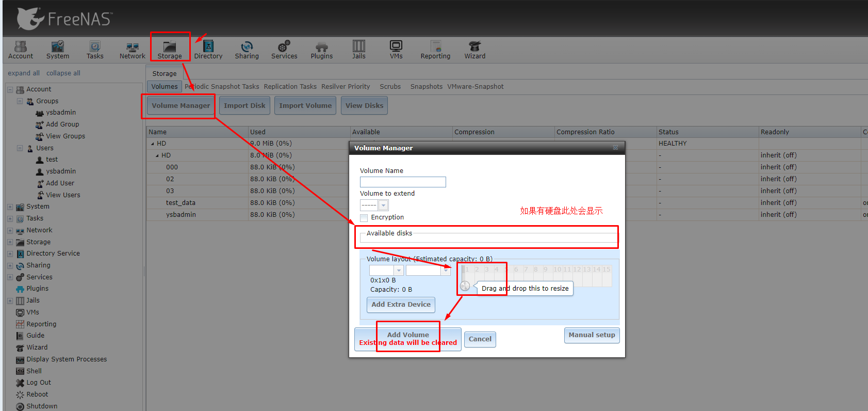Click the Volume Manager button
868x411 pixels.
[181, 106]
